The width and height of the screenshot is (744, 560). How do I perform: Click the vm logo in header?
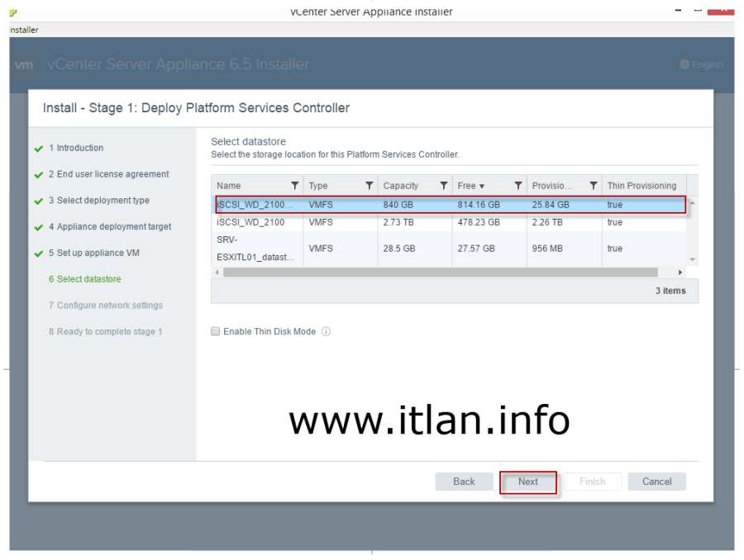tap(25, 64)
